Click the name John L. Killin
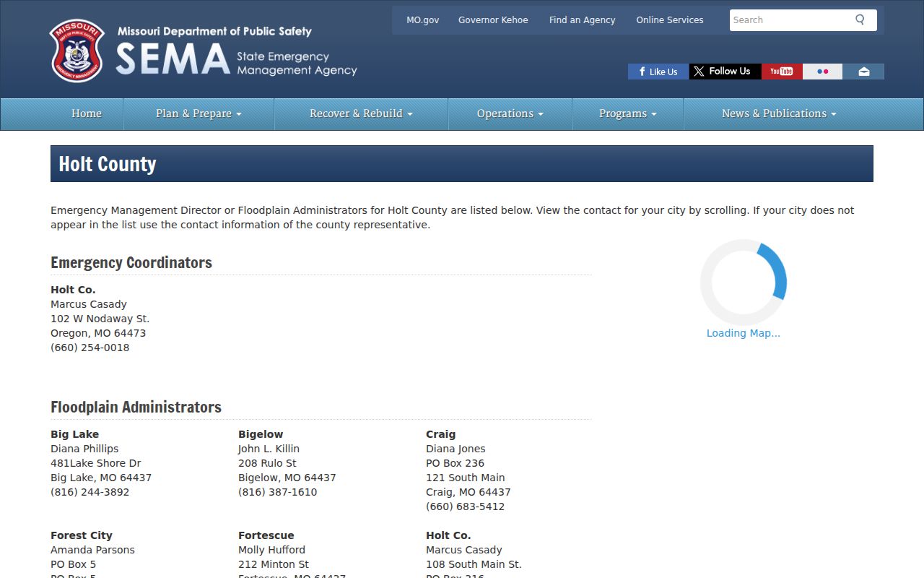The height and width of the screenshot is (578, 924). click(269, 449)
